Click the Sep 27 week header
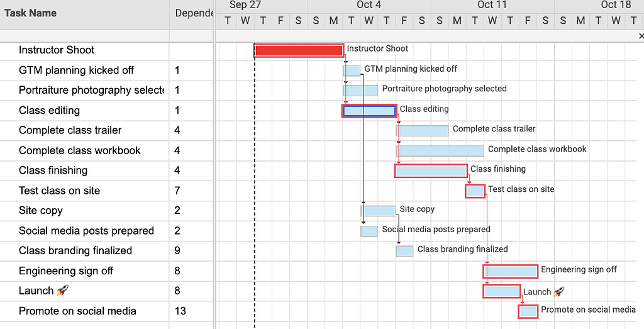The width and height of the screenshot is (644, 329). click(x=245, y=5)
